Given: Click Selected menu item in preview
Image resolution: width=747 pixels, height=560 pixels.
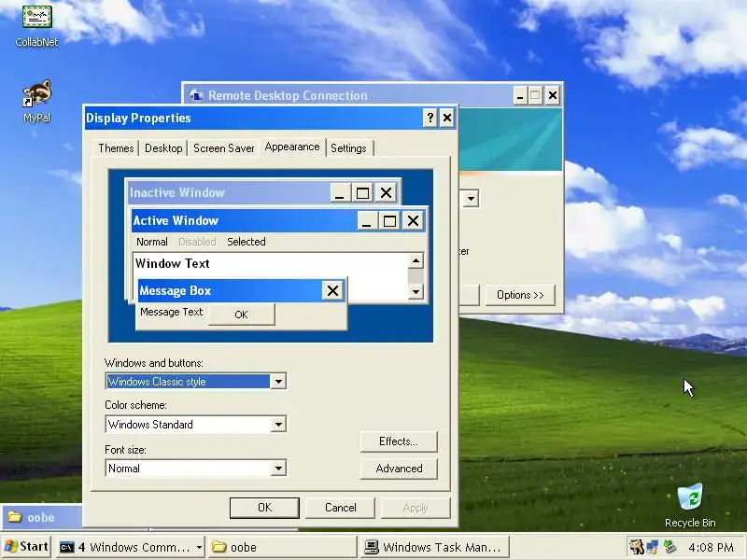Looking at the screenshot, I should (247, 242).
